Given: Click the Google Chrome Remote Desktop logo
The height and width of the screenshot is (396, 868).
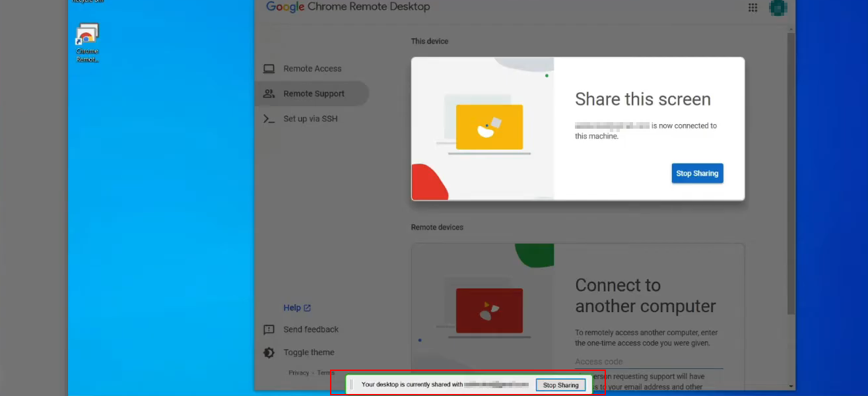Looking at the screenshot, I should [x=348, y=7].
